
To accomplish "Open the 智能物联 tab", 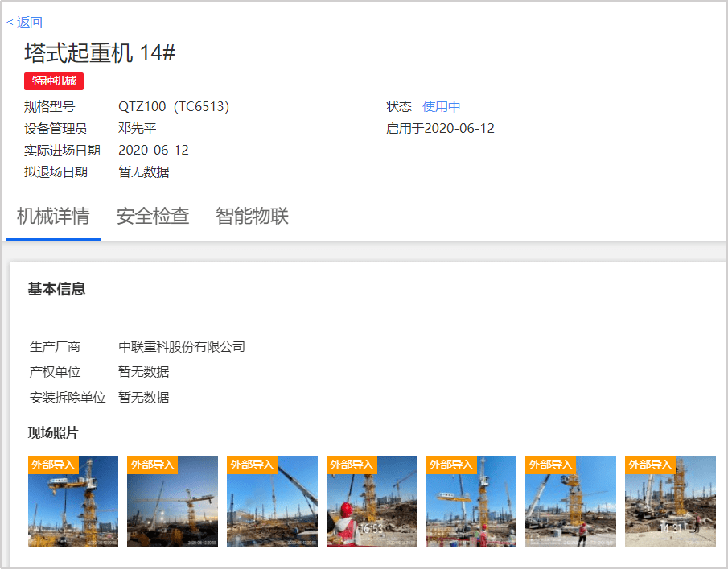I will click(252, 217).
